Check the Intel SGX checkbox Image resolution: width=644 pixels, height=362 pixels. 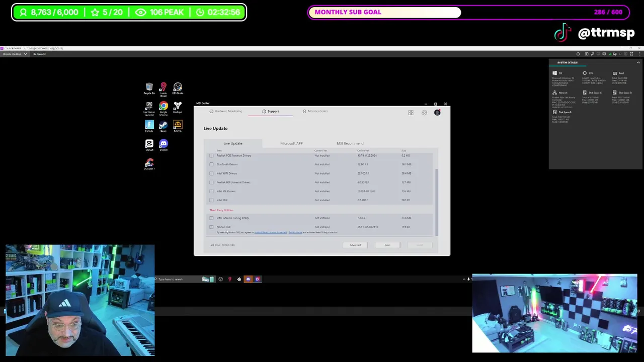211,200
